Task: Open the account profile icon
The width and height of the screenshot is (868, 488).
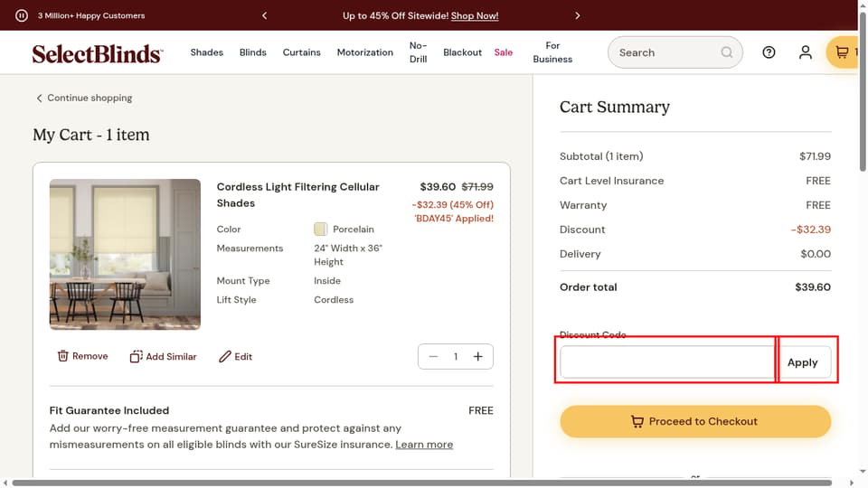Action: coord(806,52)
